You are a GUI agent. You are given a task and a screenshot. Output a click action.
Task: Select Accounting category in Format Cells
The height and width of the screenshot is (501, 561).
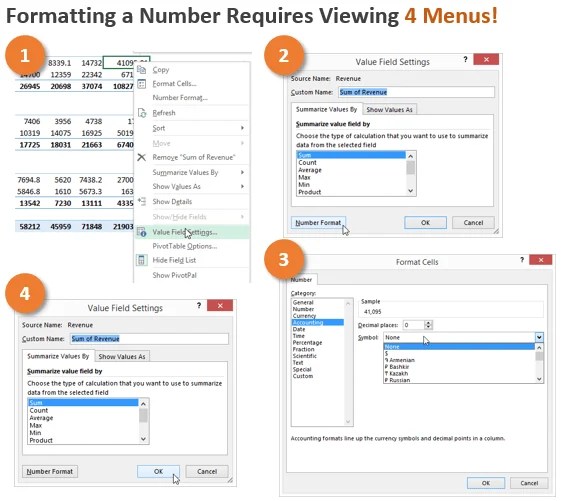[x=318, y=322]
